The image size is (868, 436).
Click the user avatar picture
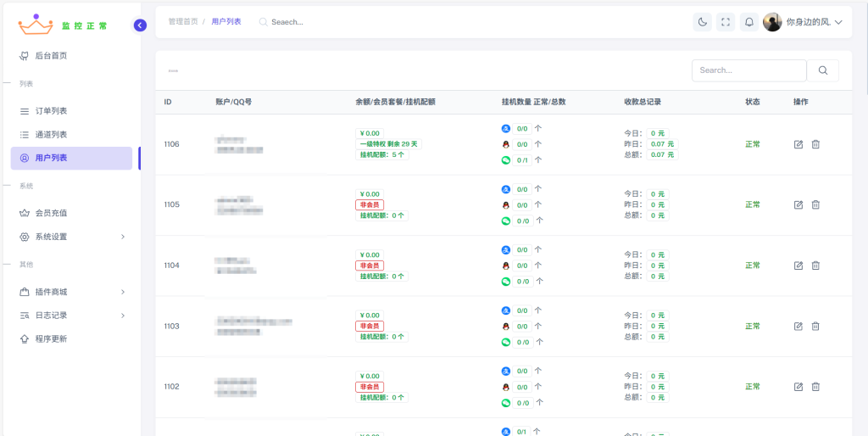click(772, 22)
